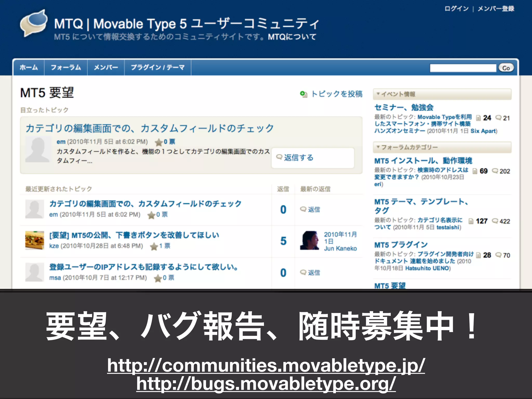Viewport: 532px width, 399px height.
Task: Click em avatar in recent topics list
Action: 35,209
